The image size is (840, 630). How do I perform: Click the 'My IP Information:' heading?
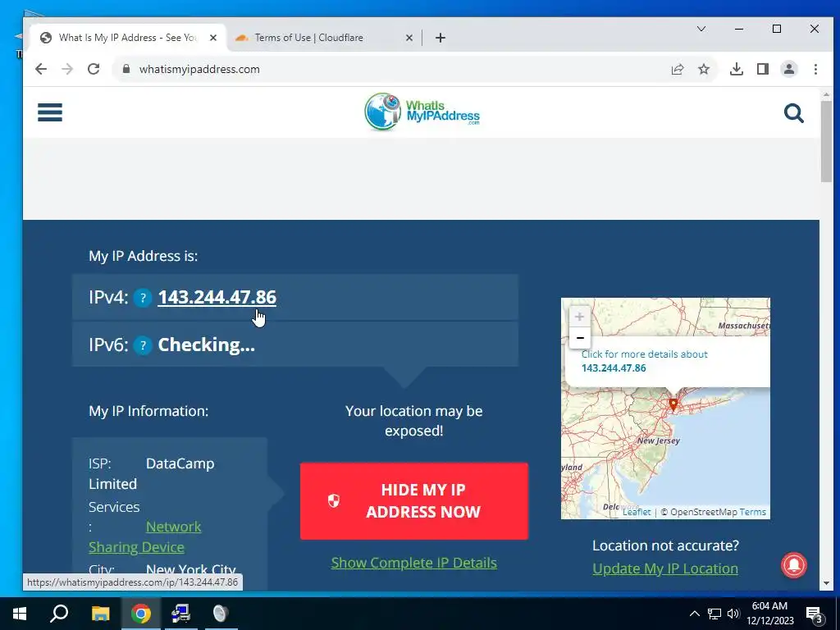point(148,412)
